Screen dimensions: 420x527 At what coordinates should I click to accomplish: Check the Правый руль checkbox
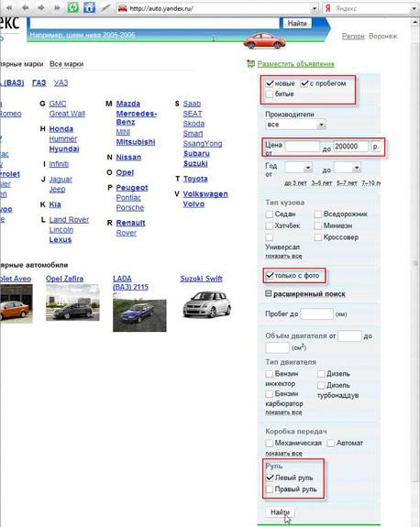(270, 489)
